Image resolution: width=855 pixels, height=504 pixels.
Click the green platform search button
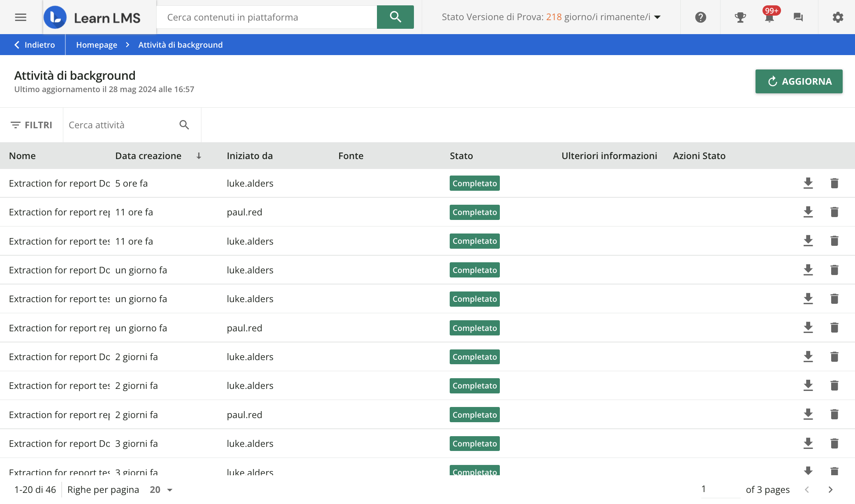point(395,17)
